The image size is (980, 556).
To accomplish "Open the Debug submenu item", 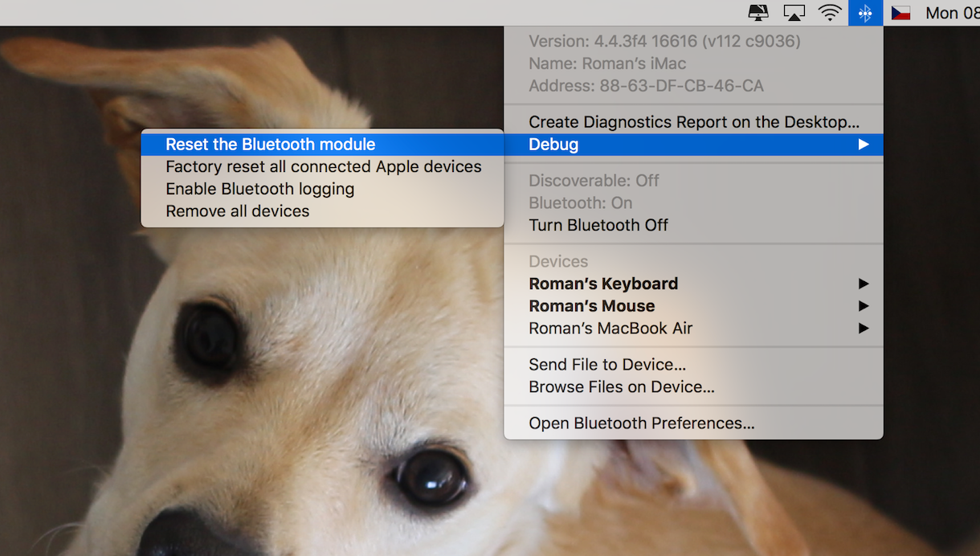I will pyautogui.click(x=693, y=145).
